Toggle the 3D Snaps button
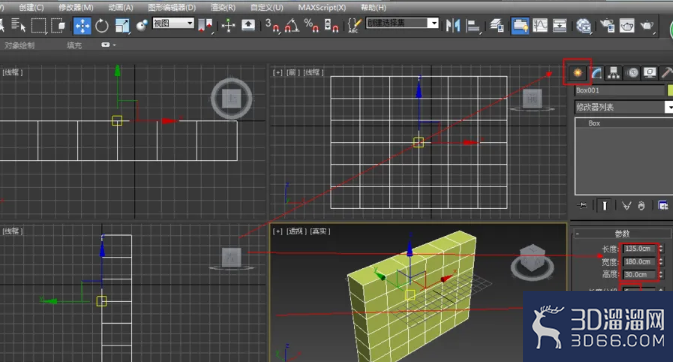Screen dimensions: 673x362 tap(272, 25)
